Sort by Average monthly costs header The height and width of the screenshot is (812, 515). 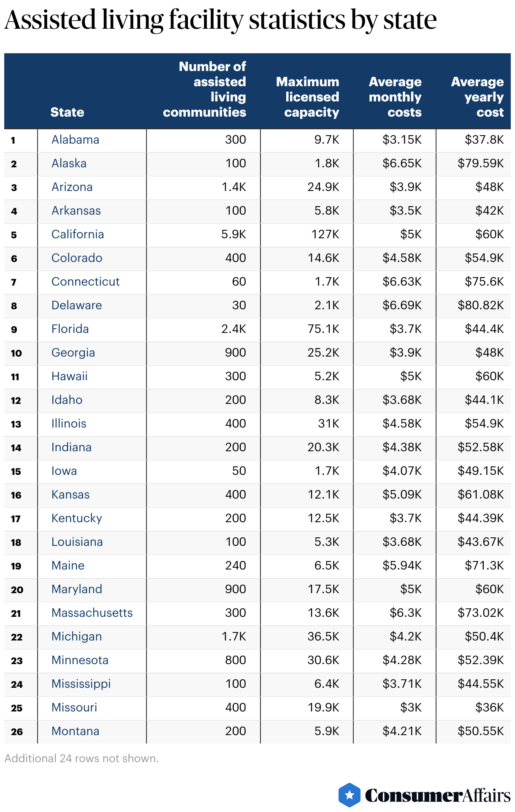395,97
